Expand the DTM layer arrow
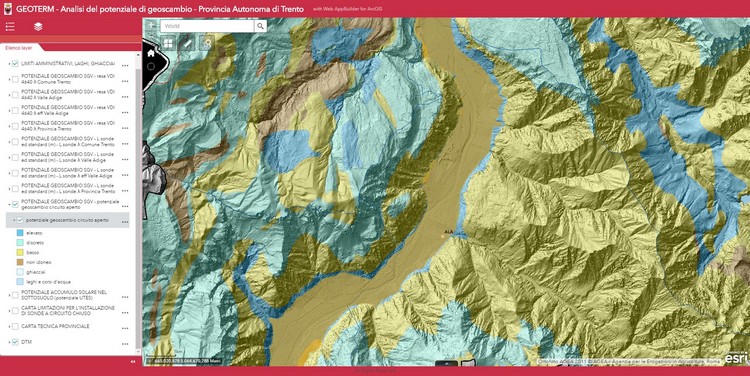The height and width of the screenshot is (376, 750). 9,342
